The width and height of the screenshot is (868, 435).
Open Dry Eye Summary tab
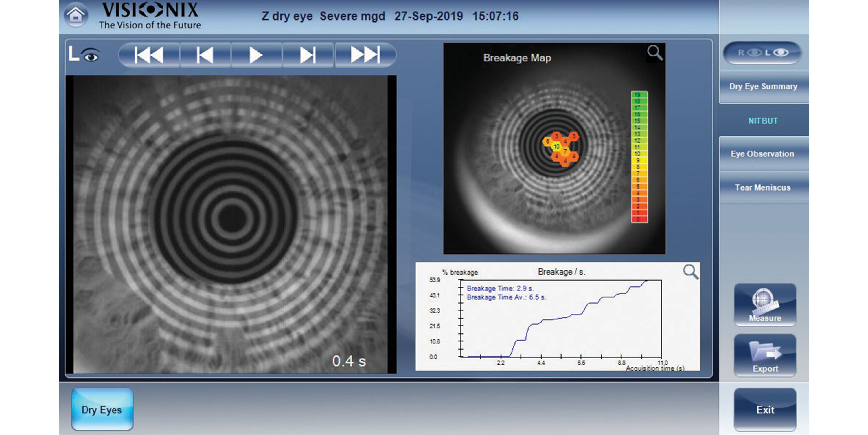coord(763,87)
